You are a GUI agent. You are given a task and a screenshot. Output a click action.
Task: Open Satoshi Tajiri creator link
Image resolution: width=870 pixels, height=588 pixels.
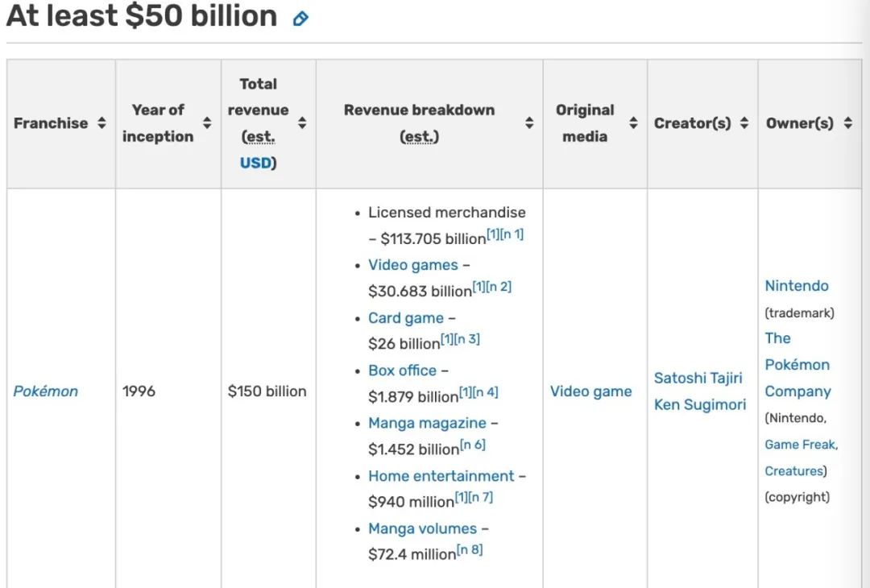698,378
